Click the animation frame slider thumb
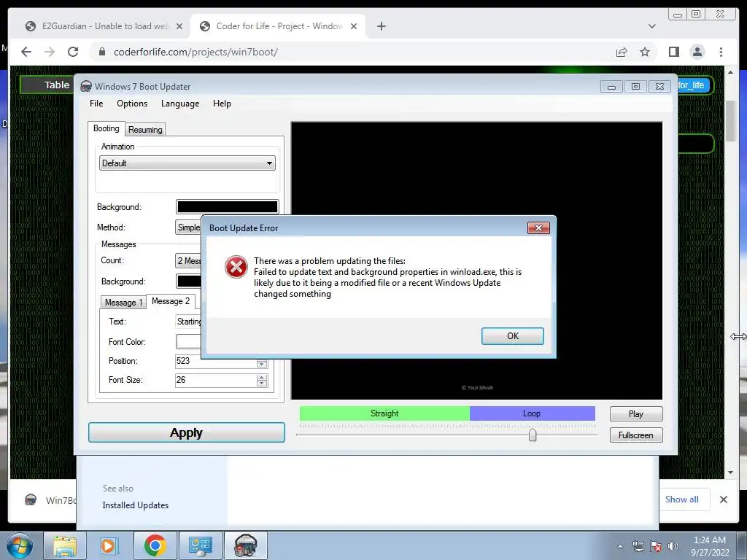Viewport: 747px width, 560px height. 533,435
